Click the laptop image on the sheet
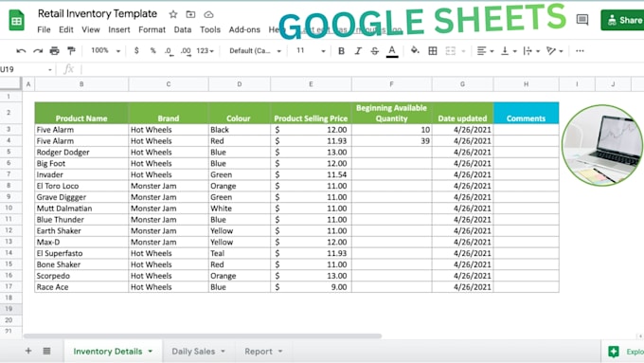644x363 pixels. coord(602,145)
